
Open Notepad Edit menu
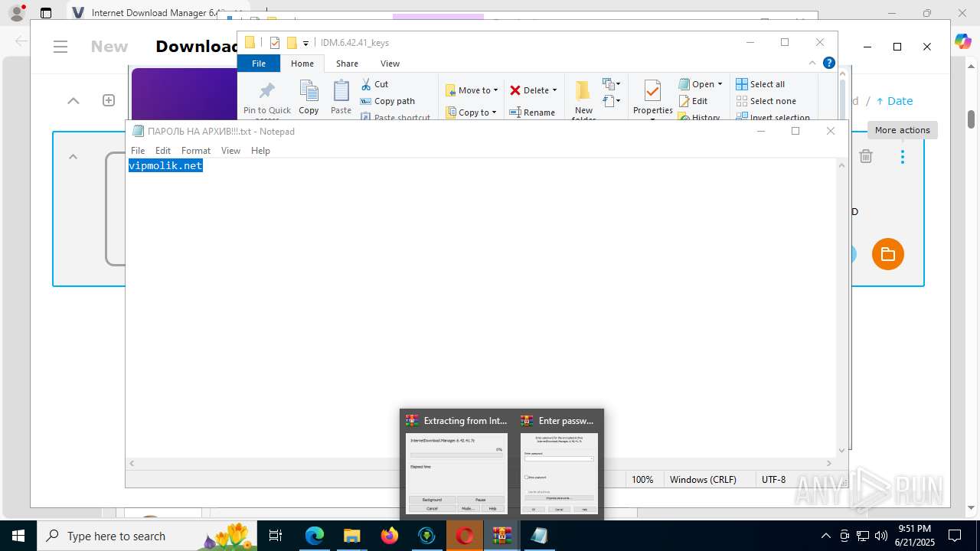coord(163,151)
